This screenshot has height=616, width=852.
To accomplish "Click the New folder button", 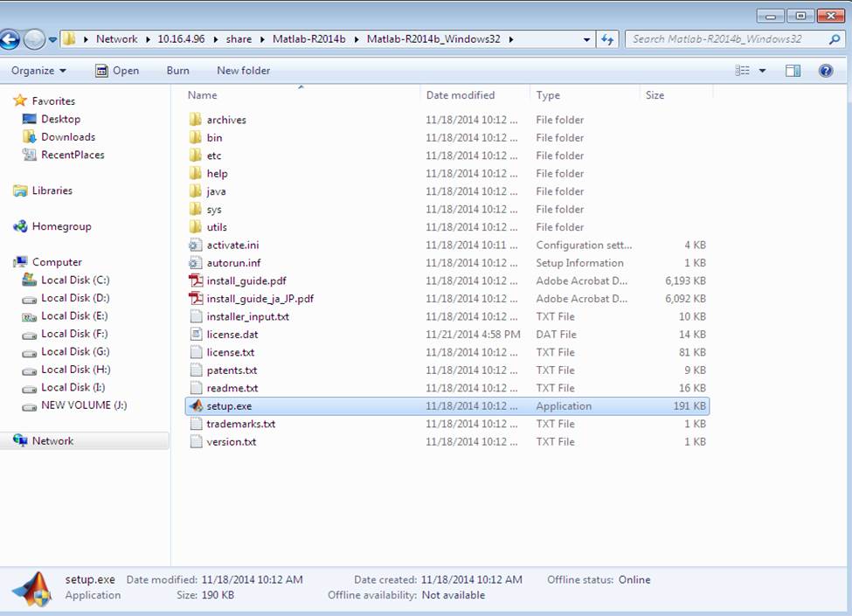I will [243, 71].
